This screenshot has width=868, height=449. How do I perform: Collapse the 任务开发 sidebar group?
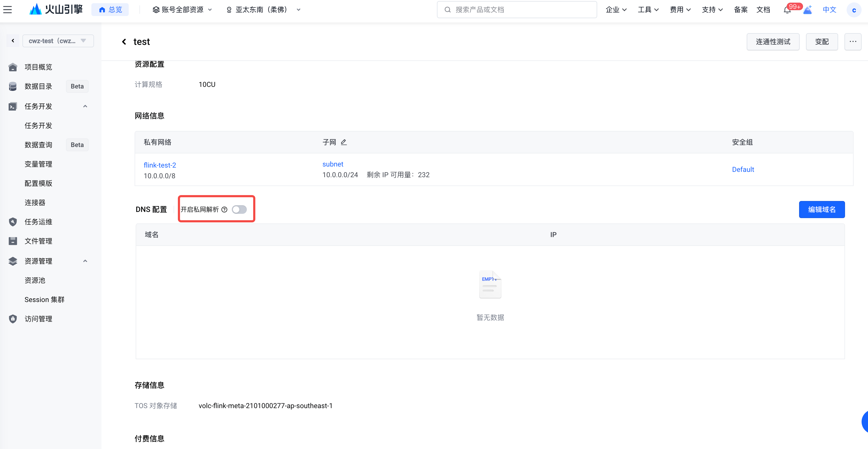[85, 107]
